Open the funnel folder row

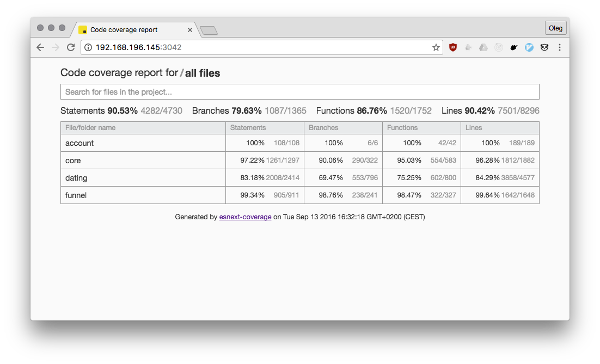click(x=299, y=195)
